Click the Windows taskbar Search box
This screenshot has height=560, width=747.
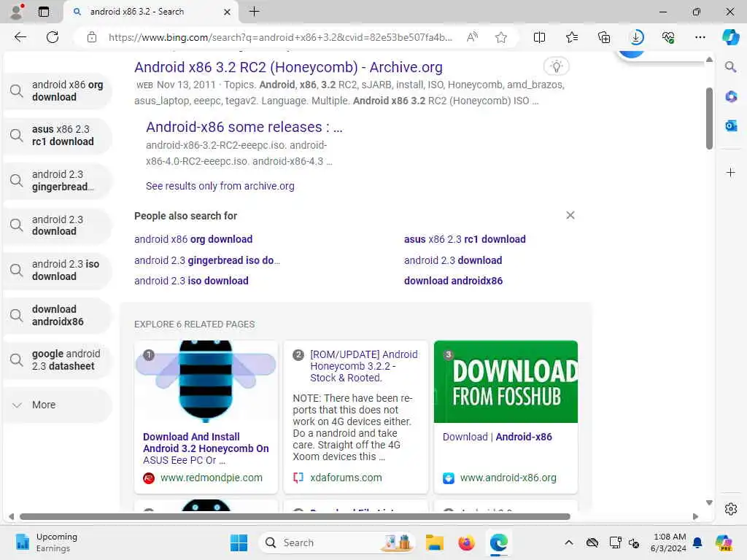337,542
